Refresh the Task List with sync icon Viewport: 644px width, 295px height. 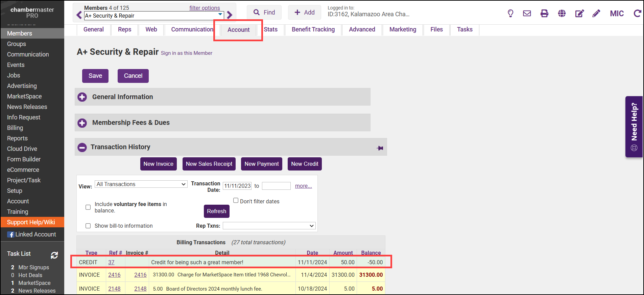[x=54, y=255]
